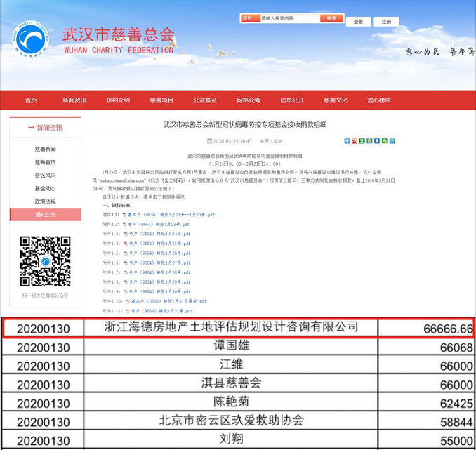Click the last share icon in the article header
476x450 pixels.
(x=392, y=141)
